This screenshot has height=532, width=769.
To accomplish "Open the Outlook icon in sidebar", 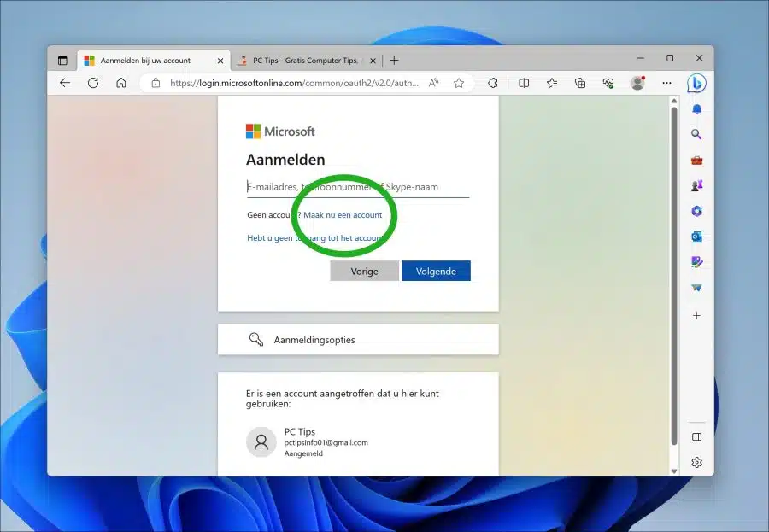I will (x=696, y=237).
